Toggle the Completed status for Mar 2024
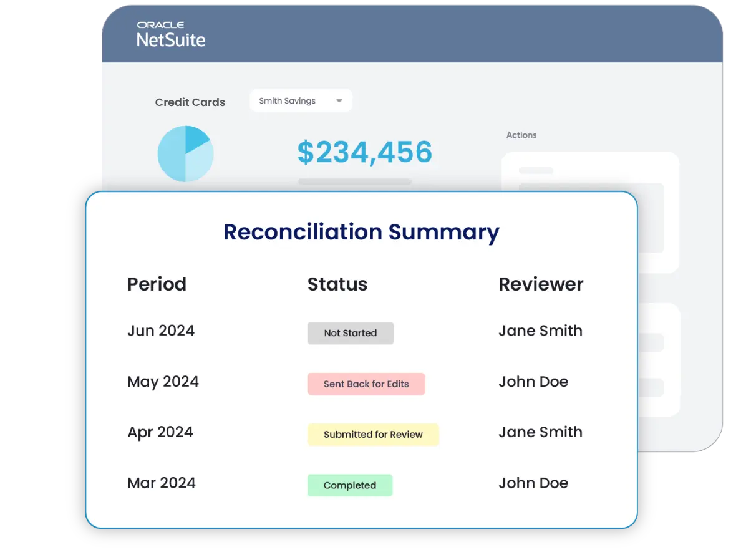Screen dimensions: 746x560 coord(349,485)
